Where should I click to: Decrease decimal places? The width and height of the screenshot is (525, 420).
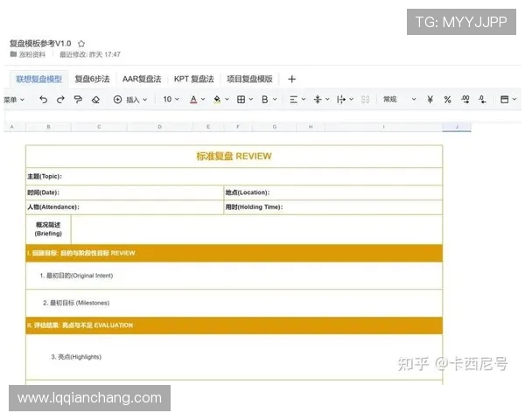(482, 100)
